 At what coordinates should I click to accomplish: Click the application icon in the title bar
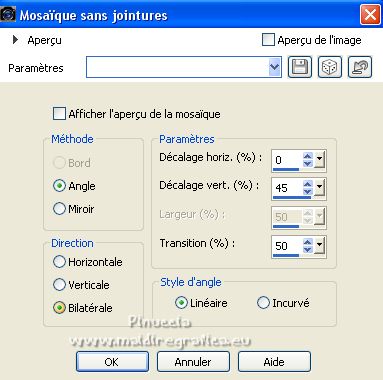pyautogui.click(x=8, y=15)
